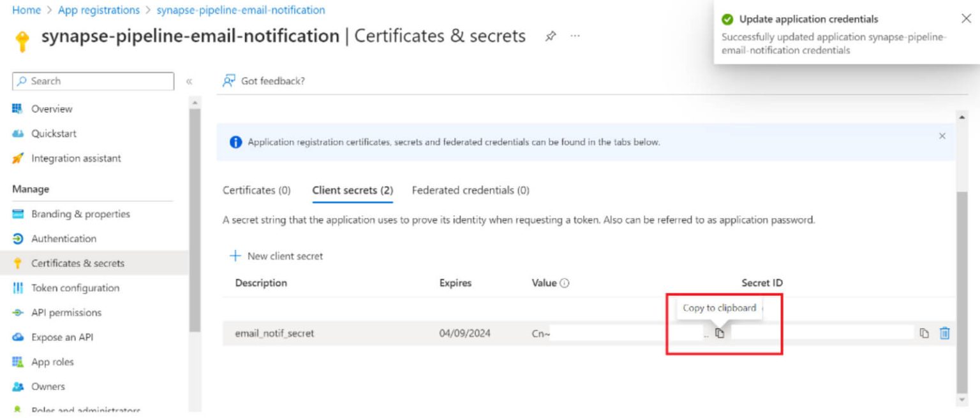Go to Home using the breadcrumb

(x=26, y=10)
